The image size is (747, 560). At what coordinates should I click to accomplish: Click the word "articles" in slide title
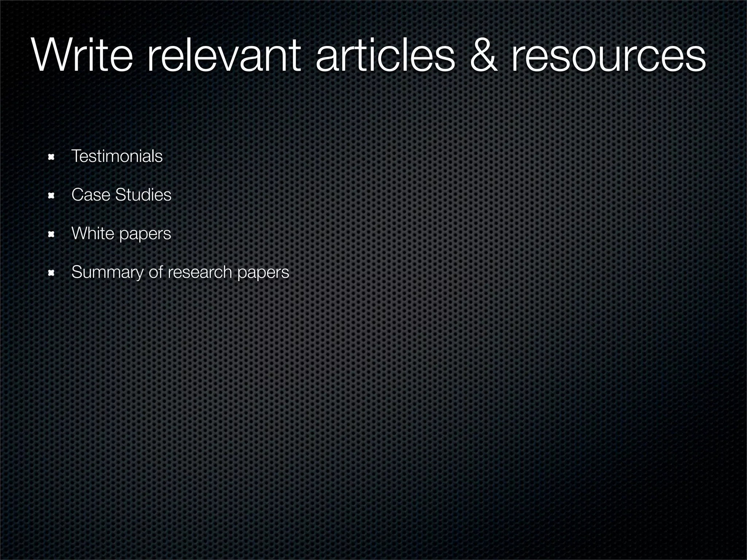(385, 55)
